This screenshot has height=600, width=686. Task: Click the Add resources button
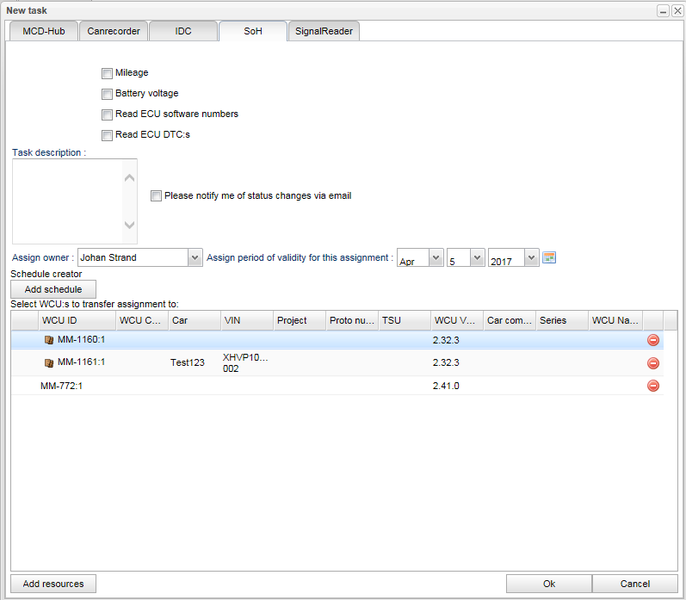(x=53, y=583)
